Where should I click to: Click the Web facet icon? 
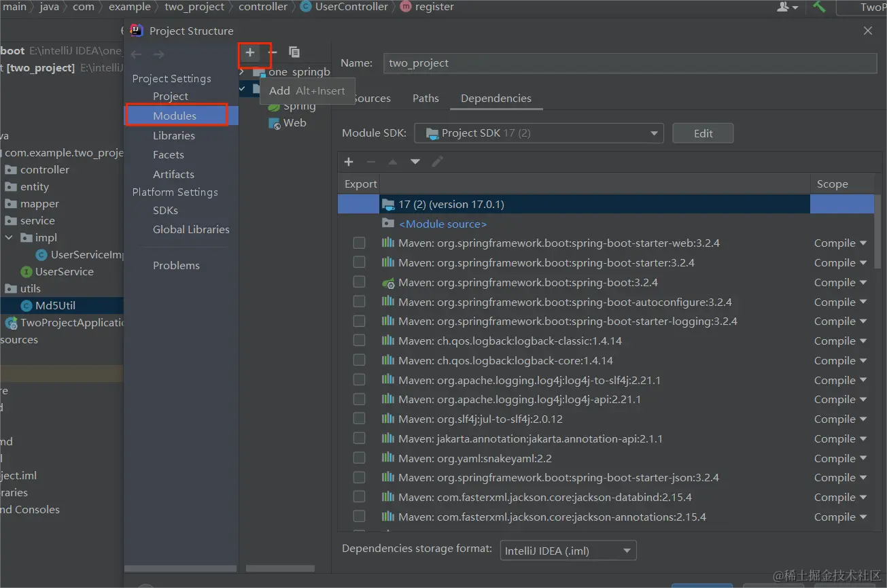click(274, 123)
